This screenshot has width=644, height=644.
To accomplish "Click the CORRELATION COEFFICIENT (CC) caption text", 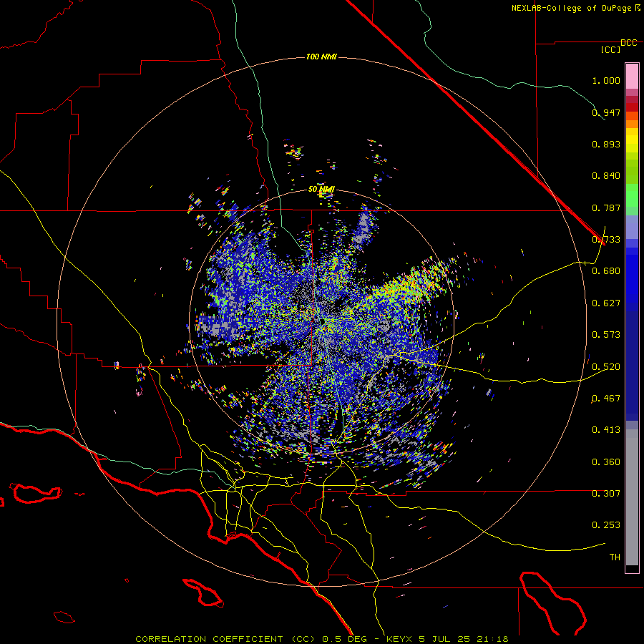I will 225,639.
